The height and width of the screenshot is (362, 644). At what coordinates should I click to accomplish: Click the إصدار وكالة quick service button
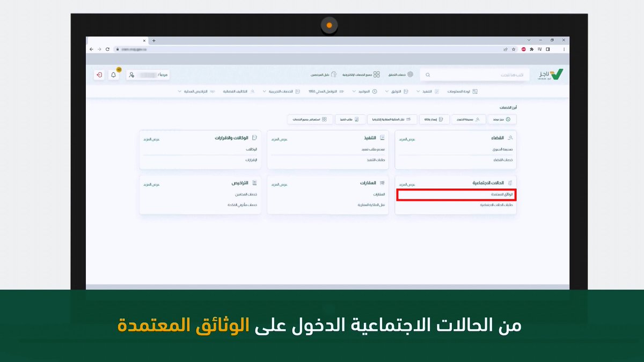tap(434, 119)
